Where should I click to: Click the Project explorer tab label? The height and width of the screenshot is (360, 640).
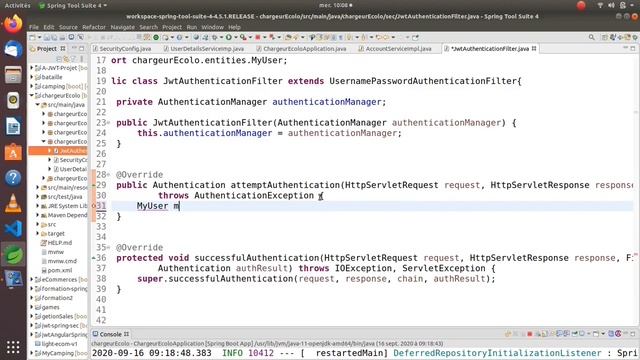47,49
